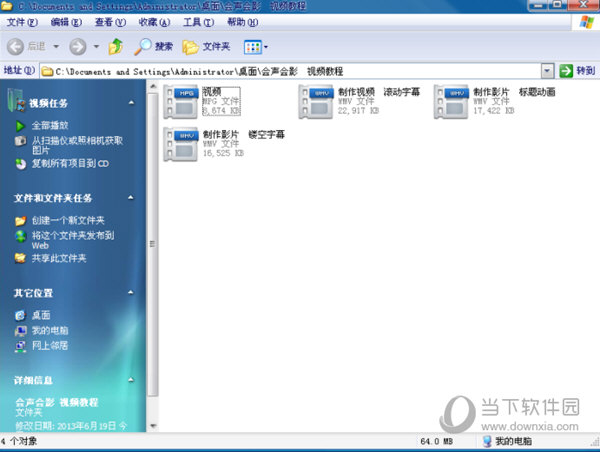Click the folder icon in title bar
The width and height of the screenshot is (600, 452).
click(7, 6)
